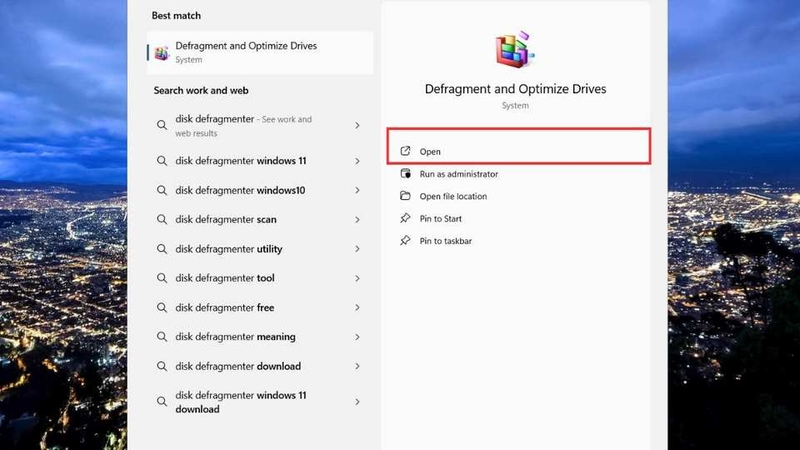
Task: Click search icon beside 'disk defragmenter tool'
Action: click(162, 278)
